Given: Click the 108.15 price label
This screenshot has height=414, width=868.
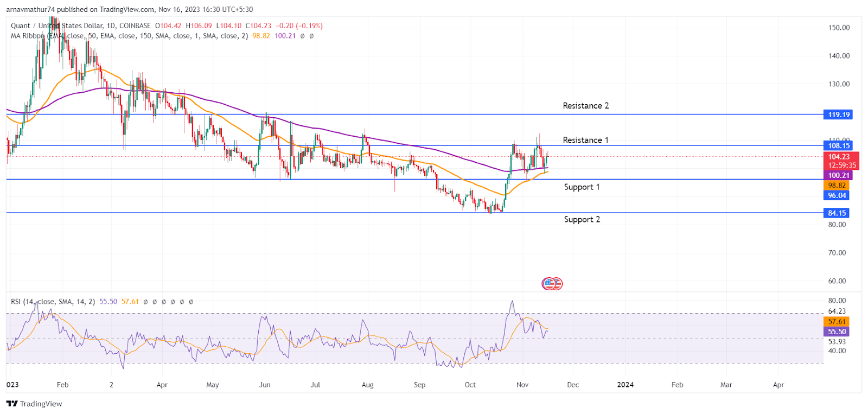Looking at the screenshot, I should click(x=839, y=145).
